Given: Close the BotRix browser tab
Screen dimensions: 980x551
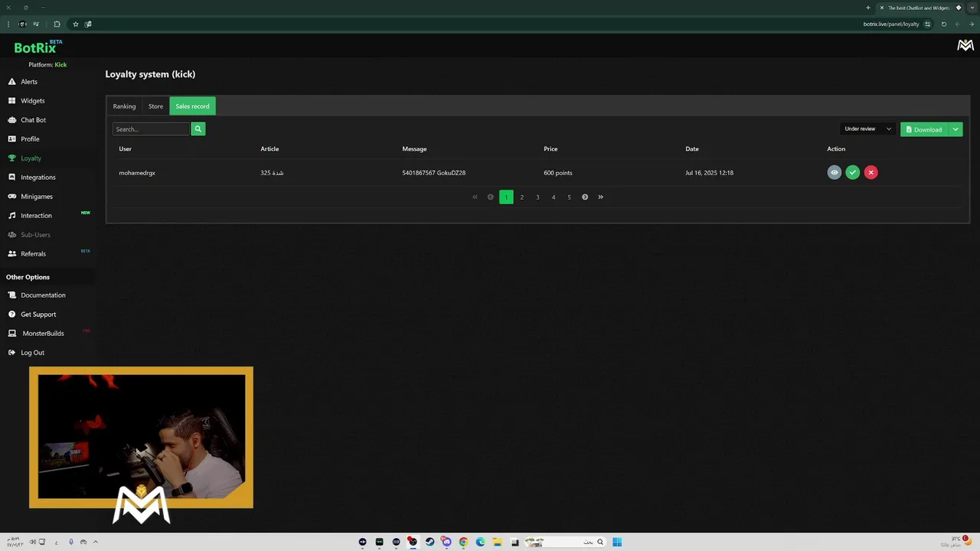Looking at the screenshot, I should tap(881, 8).
